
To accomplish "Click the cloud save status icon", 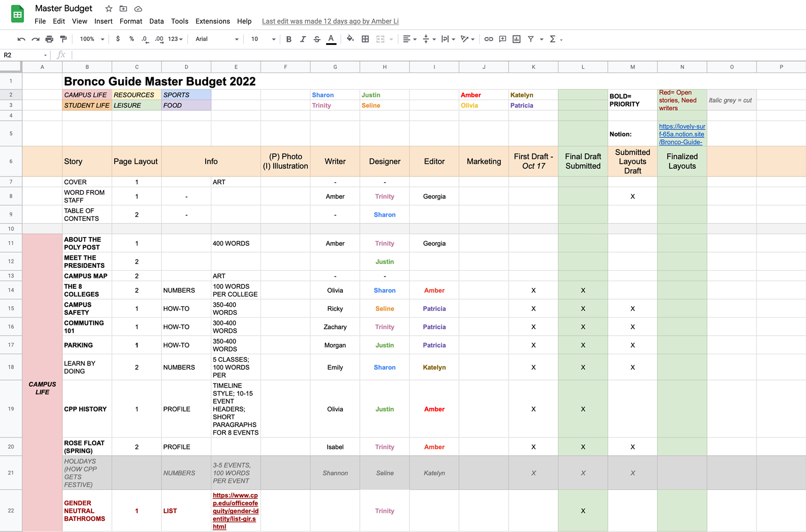I will point(138,8).
